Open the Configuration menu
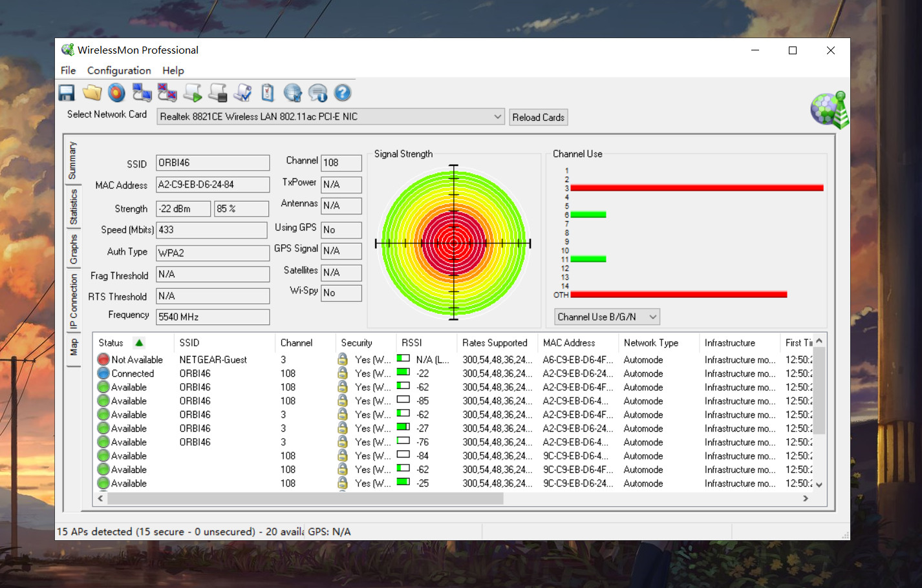This screenshot has width=922, height=588. [x=119, y=70]
